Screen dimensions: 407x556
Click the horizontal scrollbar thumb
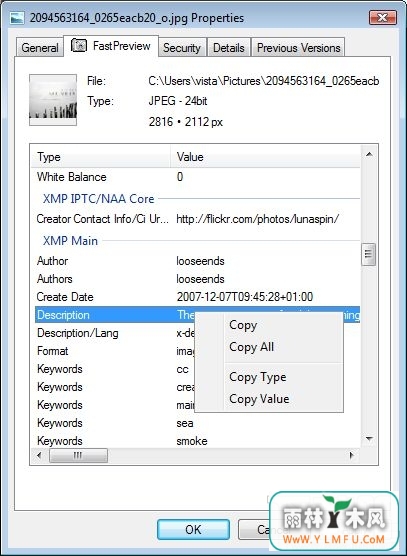coord(78,456)
